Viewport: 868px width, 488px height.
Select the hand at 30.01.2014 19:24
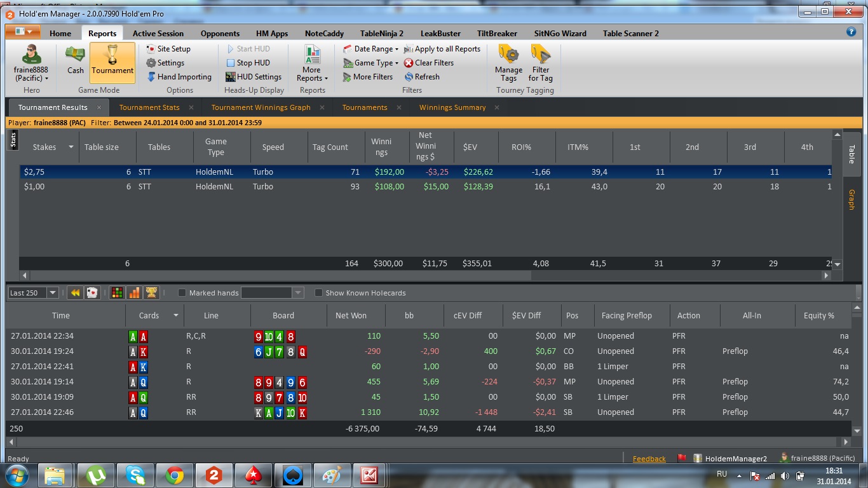click(x=430, y=351)
